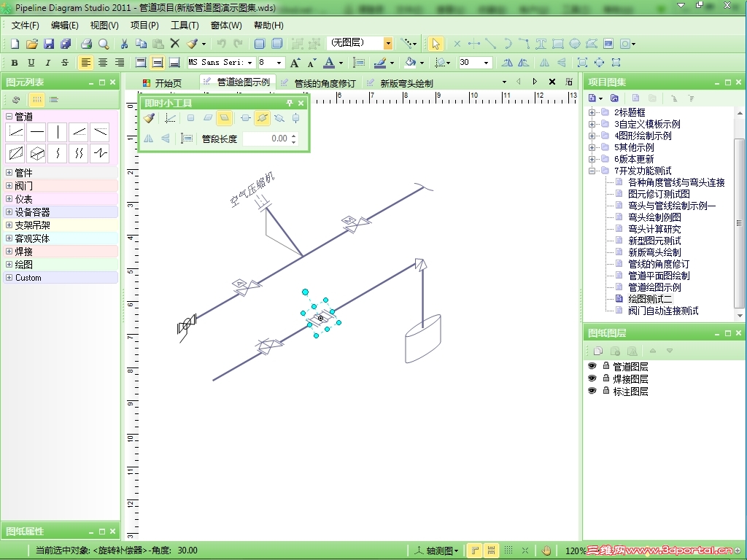Image resolution: width=747 pixels, height=560 pixels.
Task: Print using the printer icon
Action: 86,44
